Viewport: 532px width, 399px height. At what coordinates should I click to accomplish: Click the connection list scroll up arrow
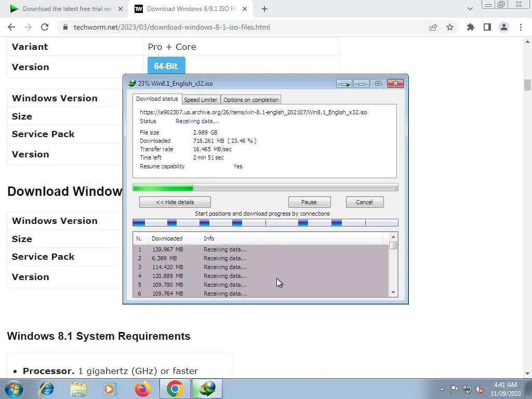coord(393,237)
